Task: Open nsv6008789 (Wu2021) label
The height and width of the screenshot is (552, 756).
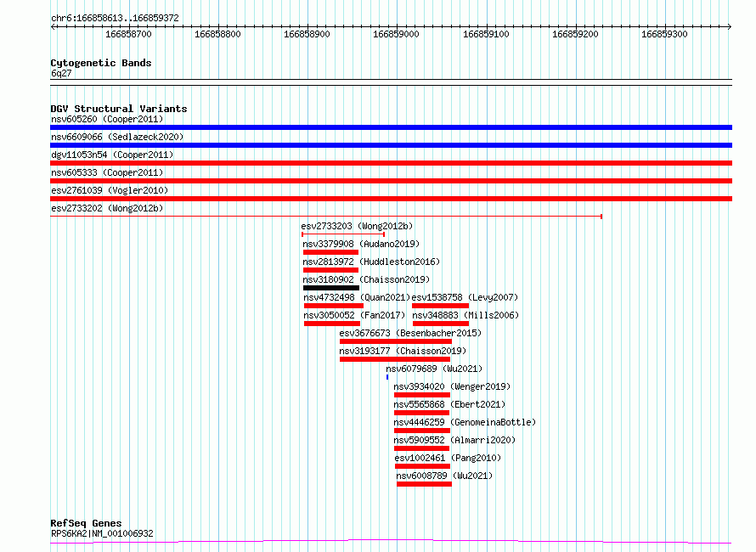Action: 444,476
